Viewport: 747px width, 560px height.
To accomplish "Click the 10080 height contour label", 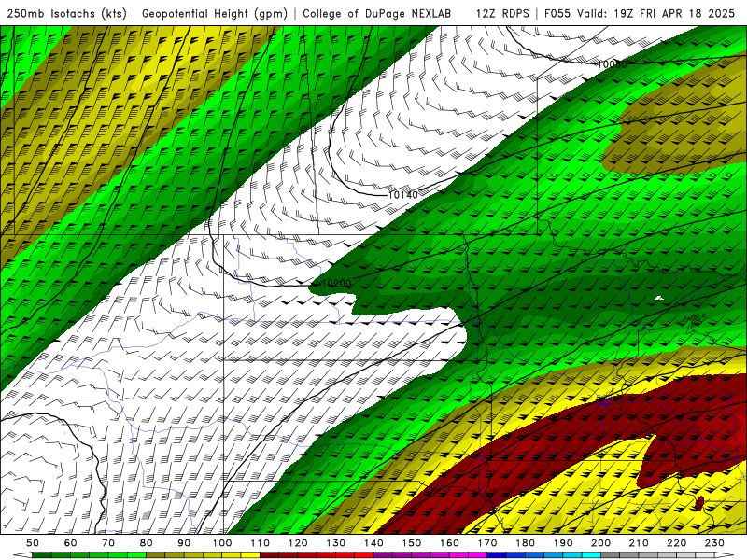I will tap(613, 64).
